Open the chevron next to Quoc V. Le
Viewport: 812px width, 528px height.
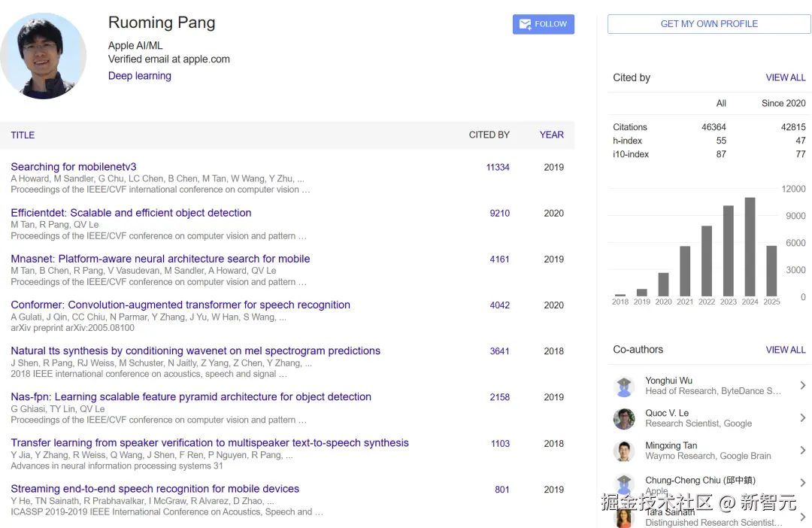[x=802, y=418]
